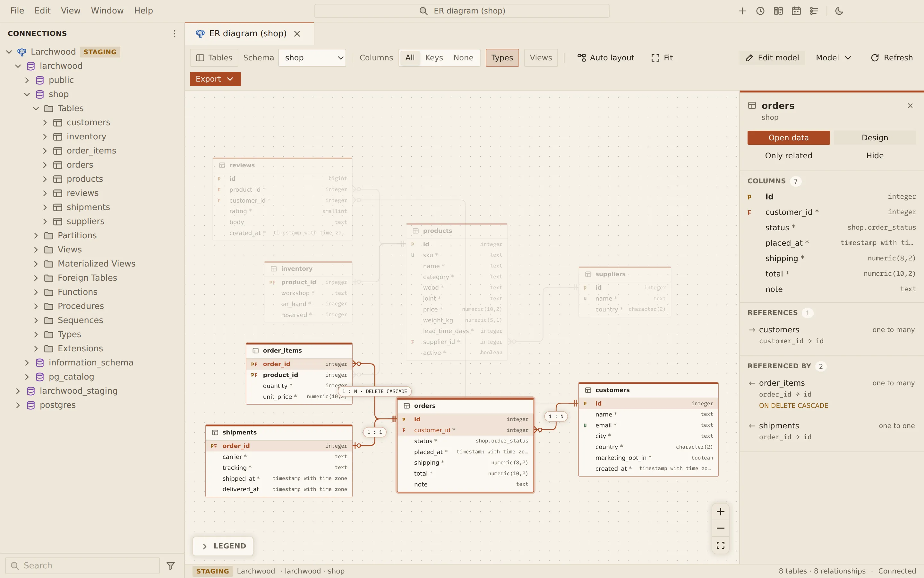
Task: Click the table icon in the customers diagram header
Action: point(588,390)
